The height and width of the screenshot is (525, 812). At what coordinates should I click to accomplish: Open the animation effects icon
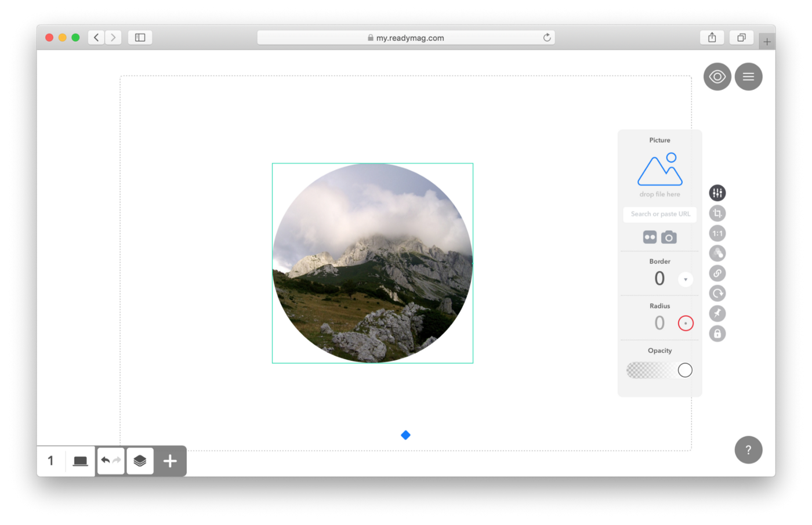[717, 253]
